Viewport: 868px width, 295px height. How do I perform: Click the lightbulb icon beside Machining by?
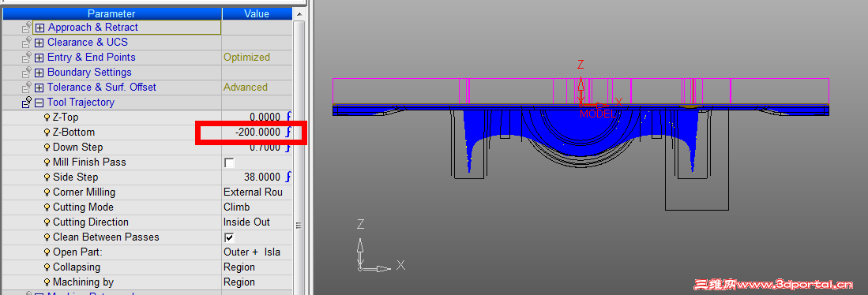click(47, 282)
